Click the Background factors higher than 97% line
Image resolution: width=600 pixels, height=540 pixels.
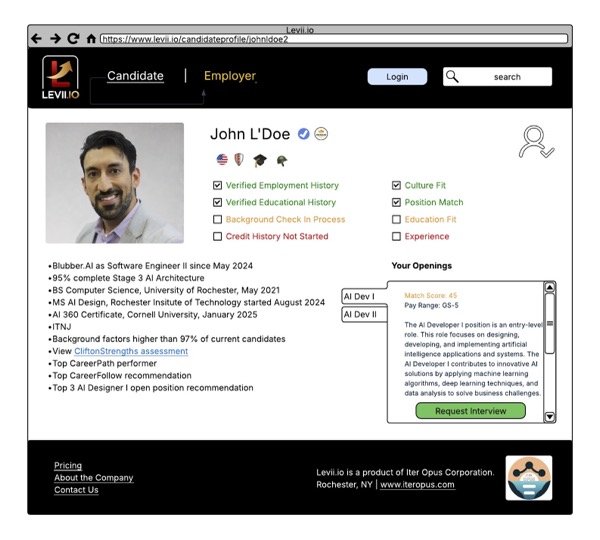coord(167,339)
